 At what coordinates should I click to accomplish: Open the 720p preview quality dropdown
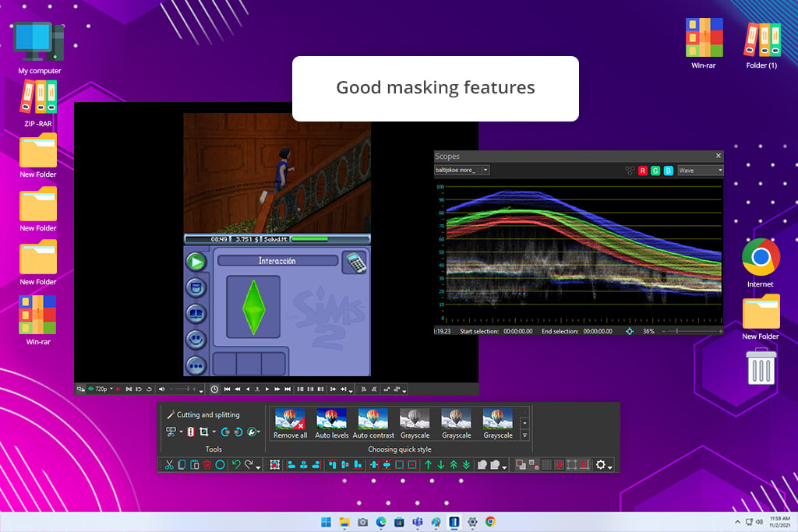coord(104,389)
